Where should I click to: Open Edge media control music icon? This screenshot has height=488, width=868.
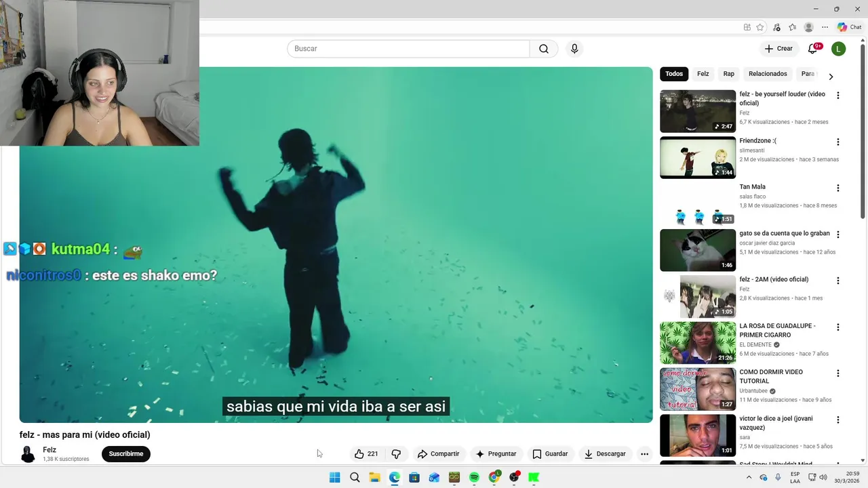click(776, 28)
